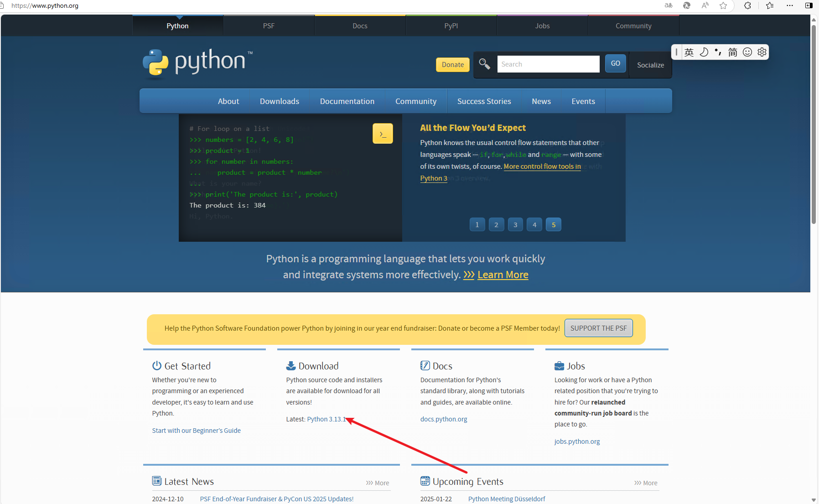Open the News navigation menu
This screenshot has width=819, height=504.
[541, 101]
